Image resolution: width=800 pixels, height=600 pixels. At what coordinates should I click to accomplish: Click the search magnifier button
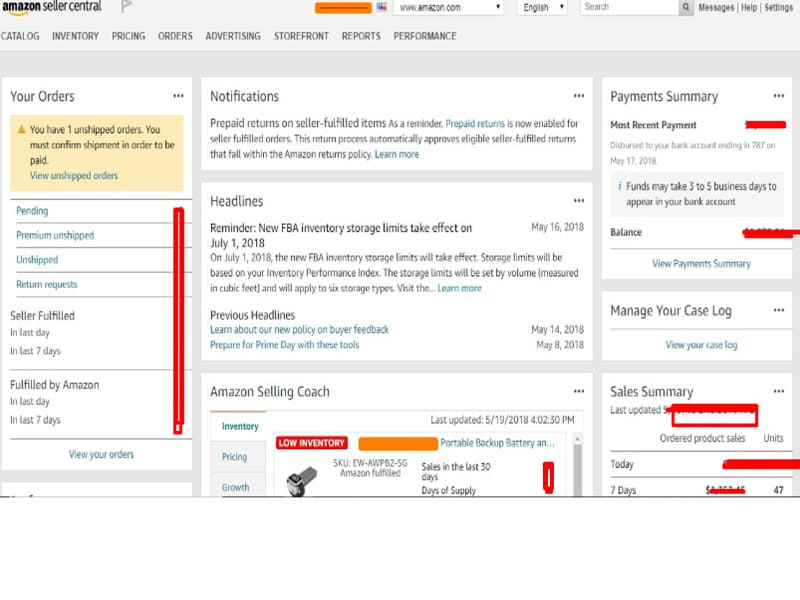click(686, 7)
